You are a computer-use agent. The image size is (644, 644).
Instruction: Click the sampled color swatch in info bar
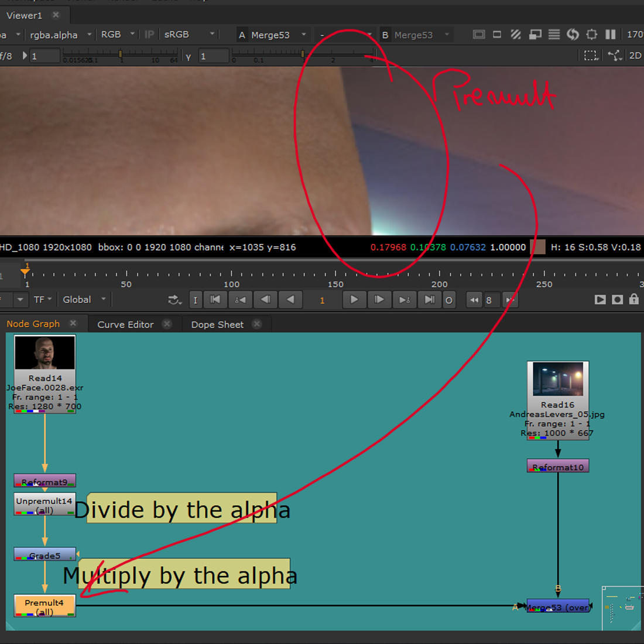pyautogui.click(x=537, y=247)
